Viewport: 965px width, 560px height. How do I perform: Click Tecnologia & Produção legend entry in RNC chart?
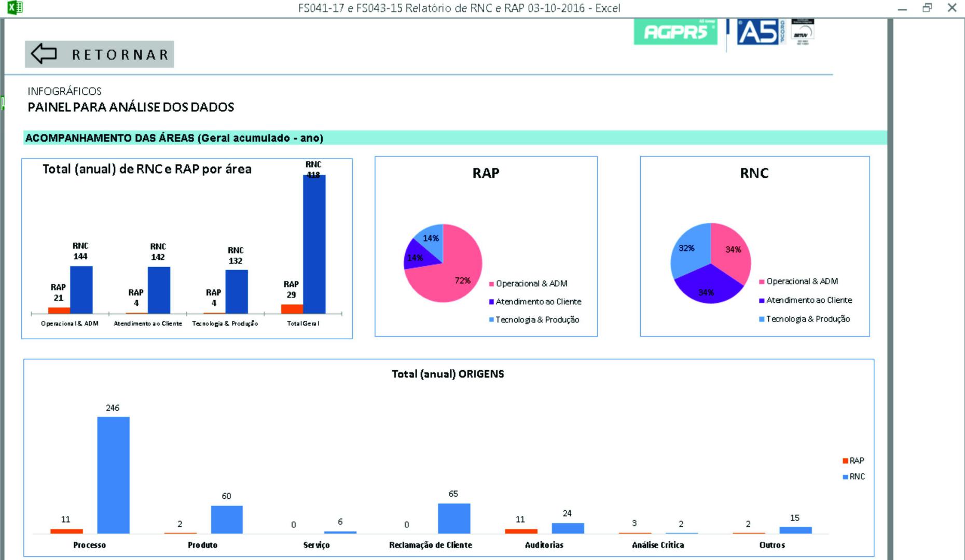coord(807,319)
